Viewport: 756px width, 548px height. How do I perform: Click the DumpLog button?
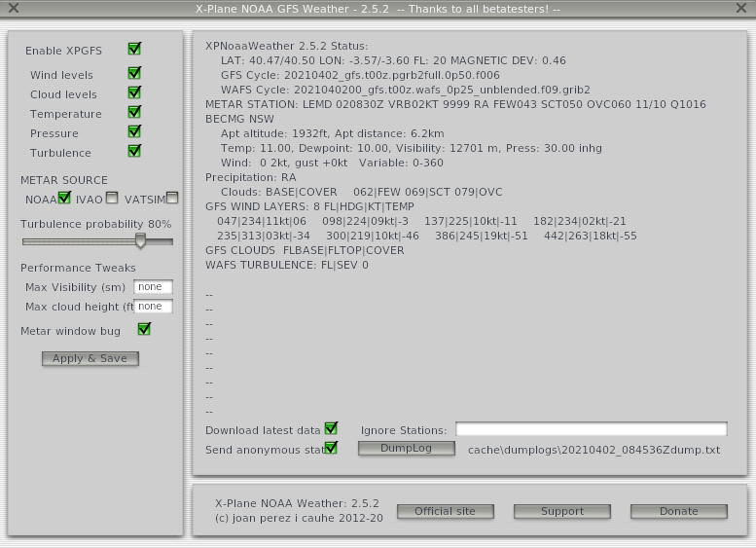tap(407, 448)
